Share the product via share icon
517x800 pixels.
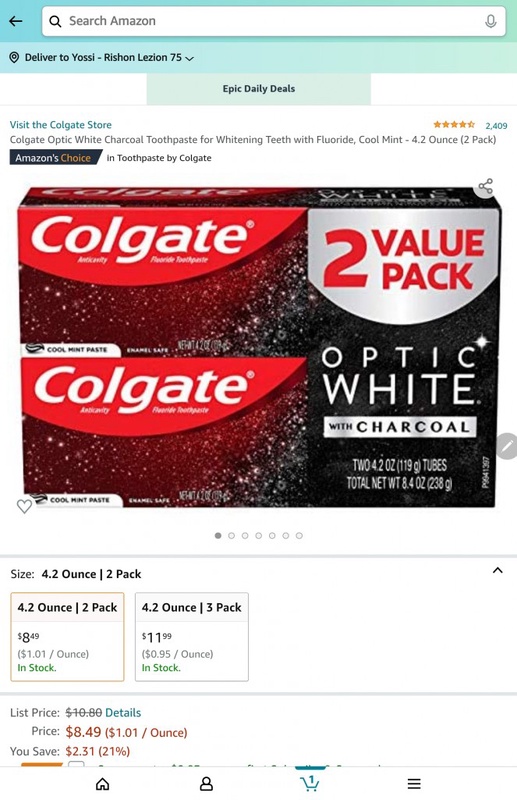(x=485, y=187)
